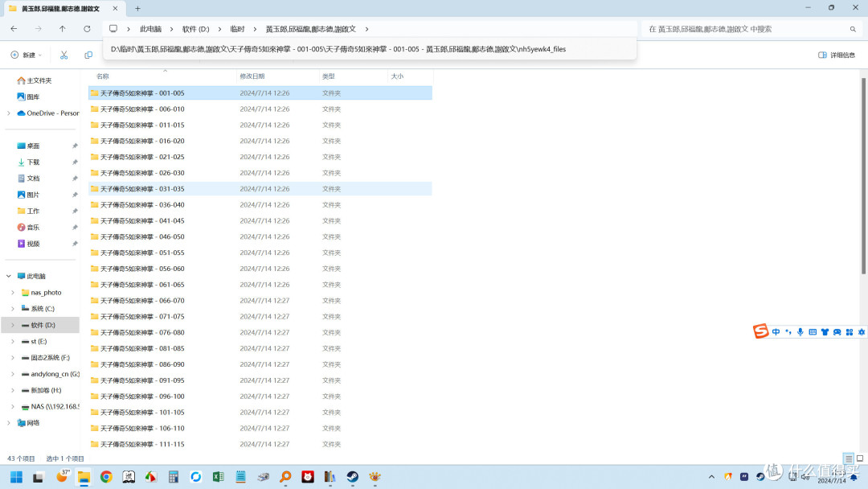
Task: Click the Sogou S input method logo
Action: pyautogui.click(x=760, y=331)
